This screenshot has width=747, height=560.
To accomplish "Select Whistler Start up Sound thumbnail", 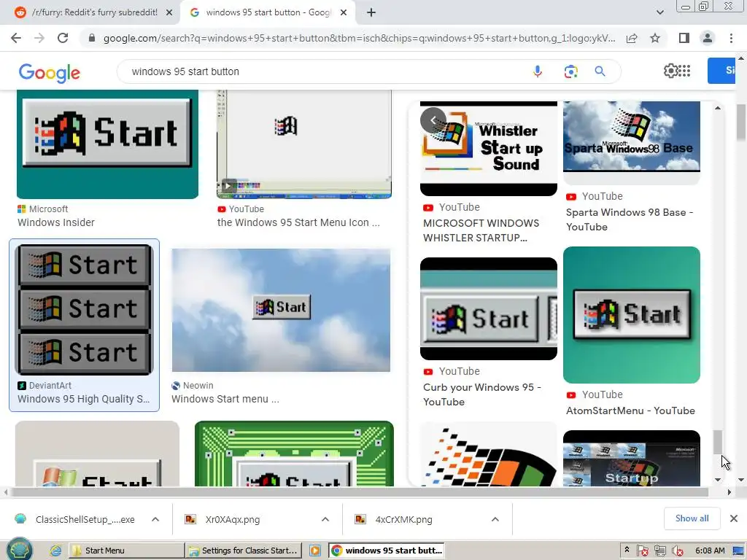I will (489, 149).
